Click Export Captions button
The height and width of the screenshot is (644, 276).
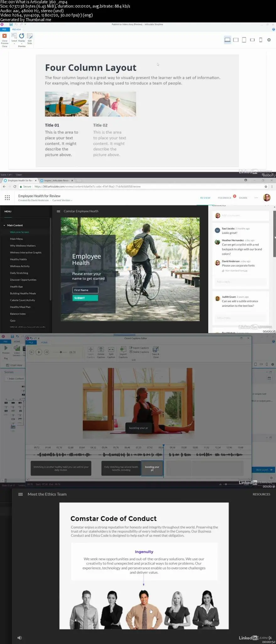(139, 348)
